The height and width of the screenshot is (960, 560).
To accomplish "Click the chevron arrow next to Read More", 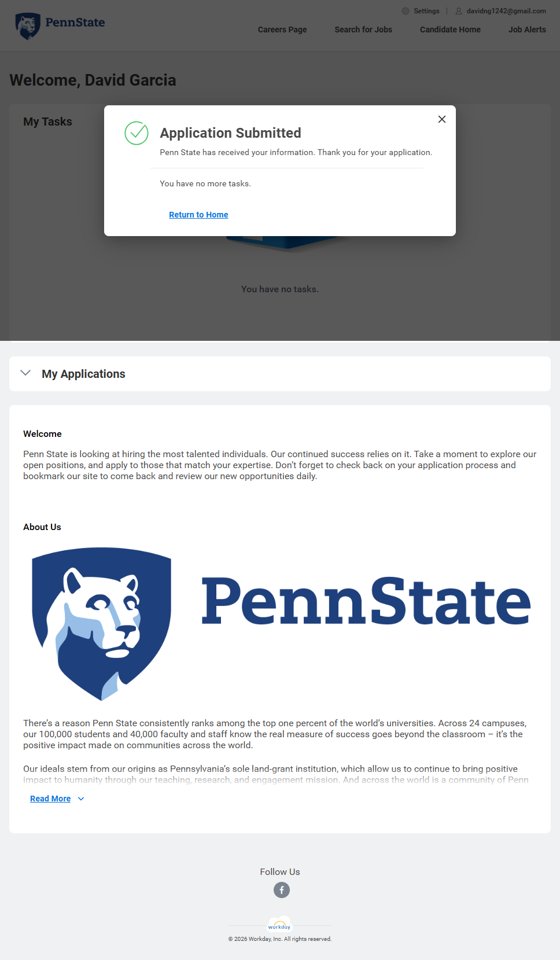I will pyautogui.click(x=81, y=799).
